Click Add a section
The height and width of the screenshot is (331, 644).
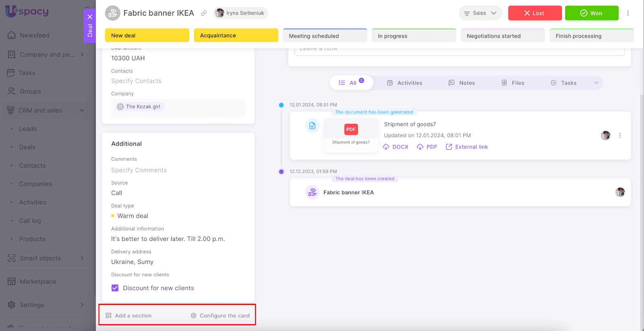[x=129, y=316]
